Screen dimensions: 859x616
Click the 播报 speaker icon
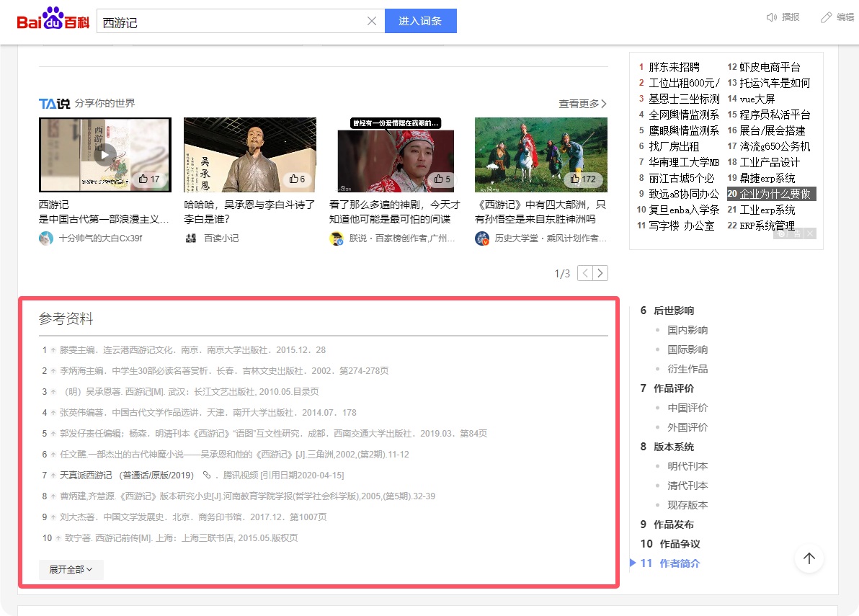pyautogui.click(x=771, y=17)
